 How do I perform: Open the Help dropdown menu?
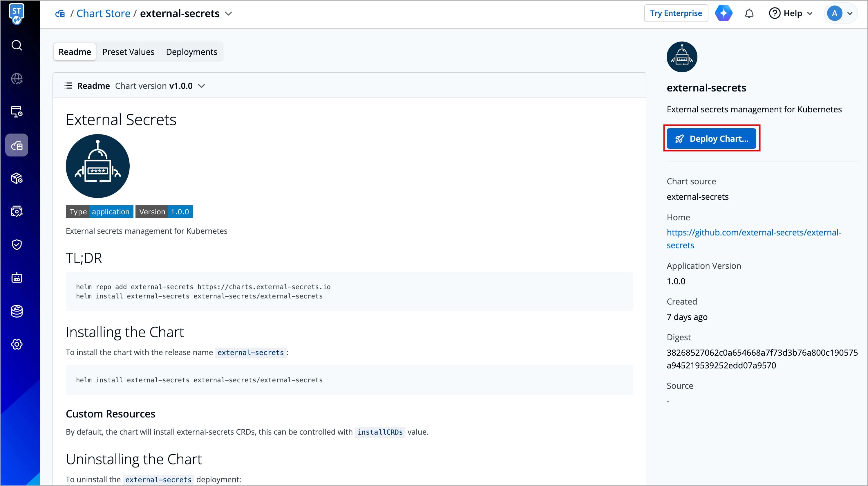tap(791, 13)
